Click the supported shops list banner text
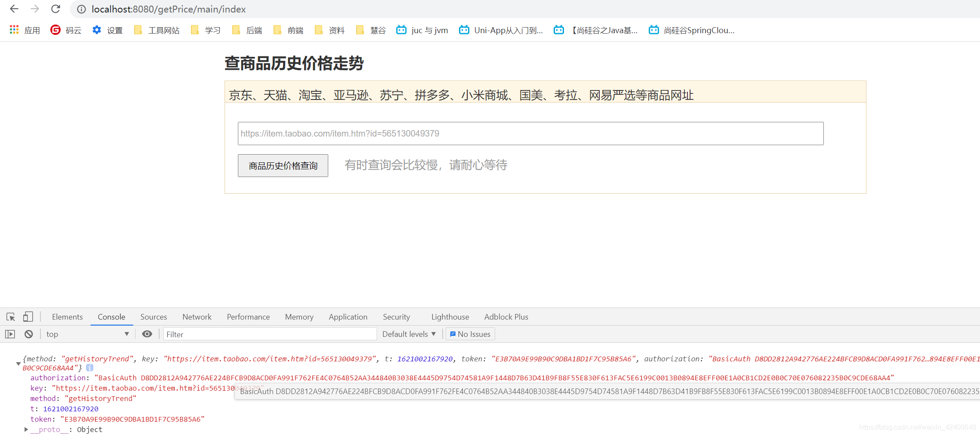 pos(461,95)
